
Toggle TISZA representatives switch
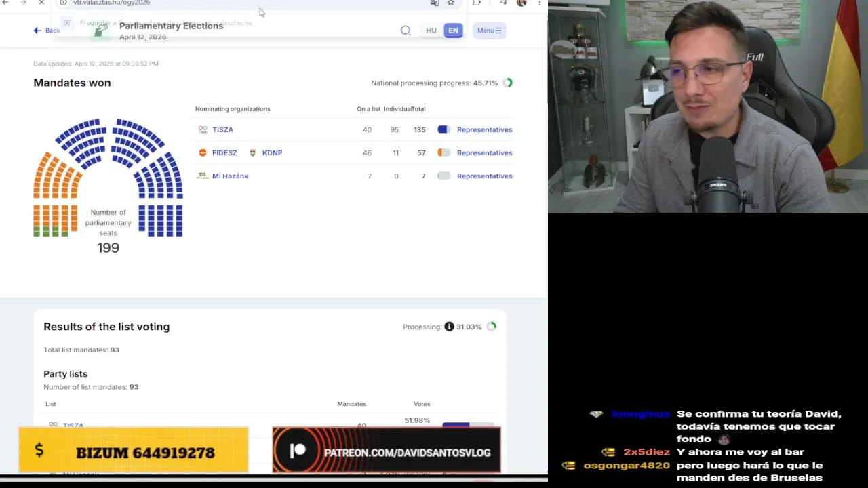pos(443,129)
